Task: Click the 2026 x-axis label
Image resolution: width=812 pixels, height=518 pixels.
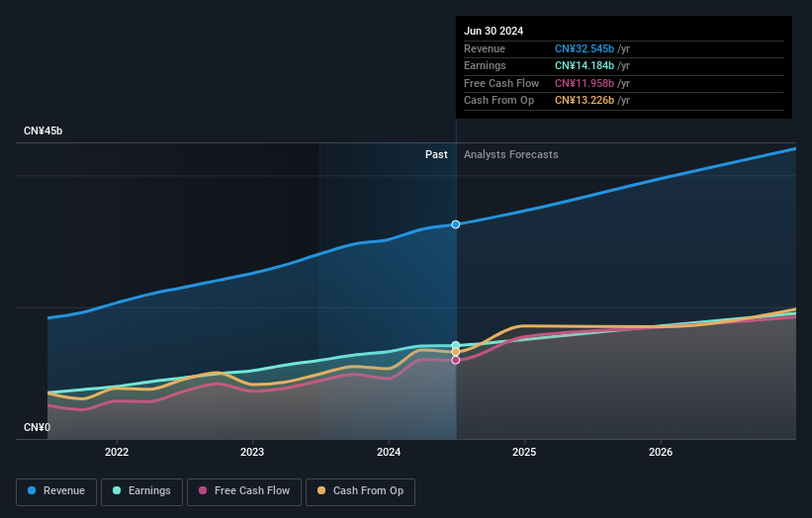Action: coord(661,452)
